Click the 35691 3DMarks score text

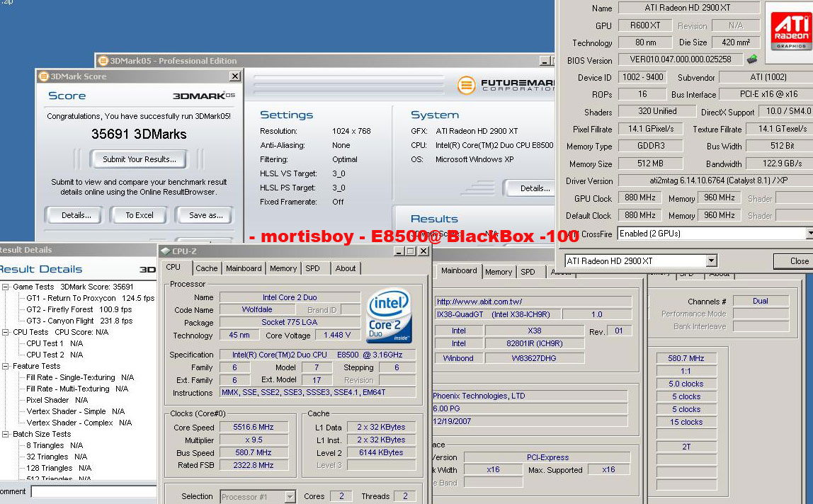point(139,134)
